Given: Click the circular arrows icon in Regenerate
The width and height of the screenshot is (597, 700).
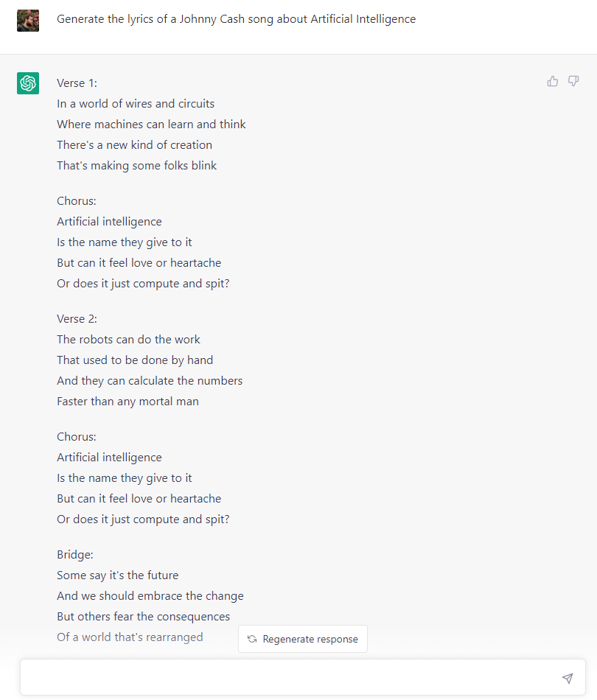Looking at the screenshot, I should [x=252, y=639].
